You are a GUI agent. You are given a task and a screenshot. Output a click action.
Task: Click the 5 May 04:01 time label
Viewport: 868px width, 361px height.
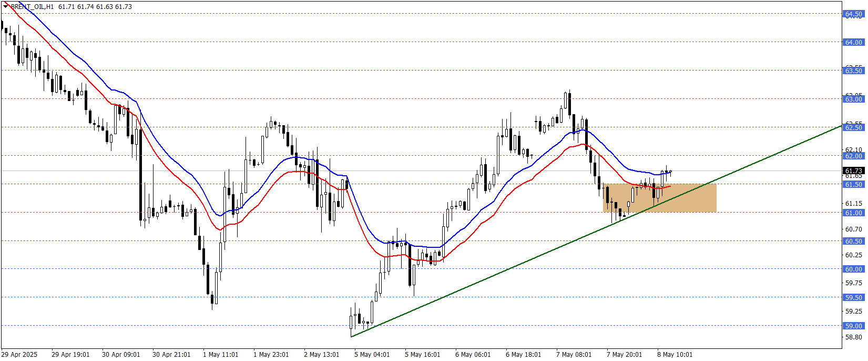point(372,354)
